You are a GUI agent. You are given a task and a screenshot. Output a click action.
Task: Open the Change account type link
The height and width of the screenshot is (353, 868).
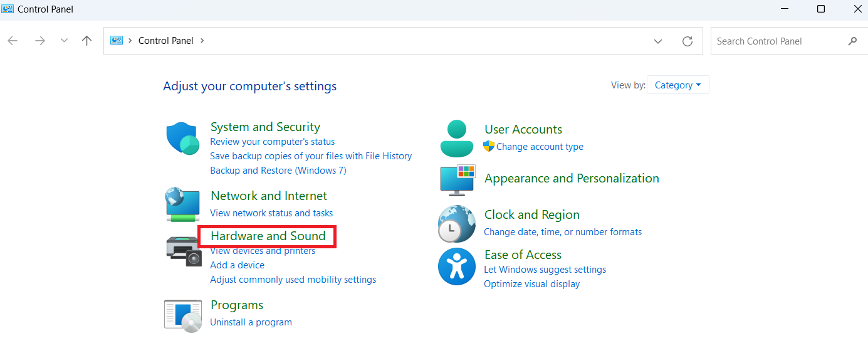[x=540, y=147]
